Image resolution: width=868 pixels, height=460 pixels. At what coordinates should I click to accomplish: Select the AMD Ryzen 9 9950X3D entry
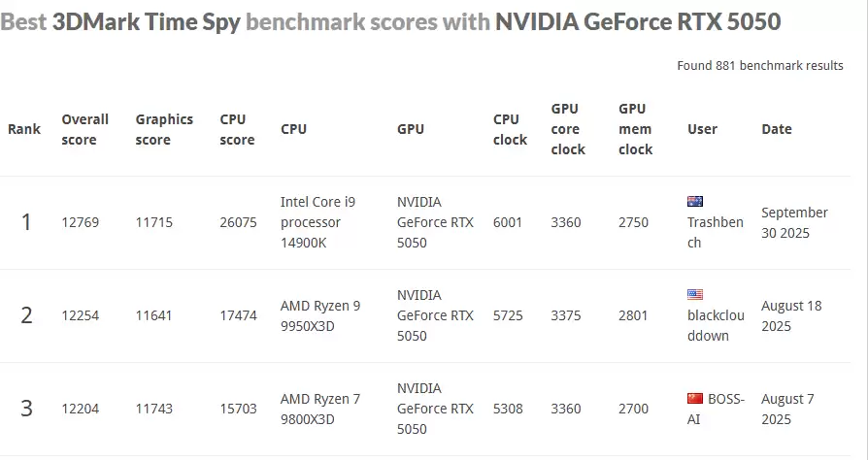[x=320, y=315]
